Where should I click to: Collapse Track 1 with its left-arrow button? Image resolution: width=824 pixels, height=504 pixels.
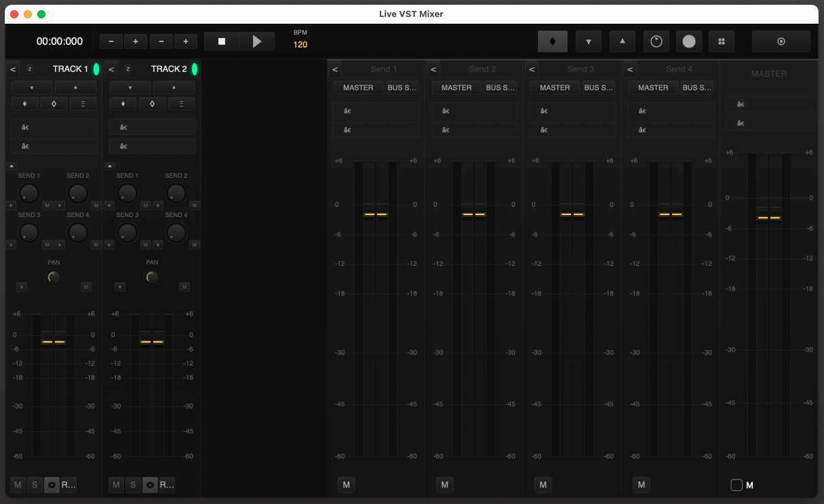pos(14,69)
